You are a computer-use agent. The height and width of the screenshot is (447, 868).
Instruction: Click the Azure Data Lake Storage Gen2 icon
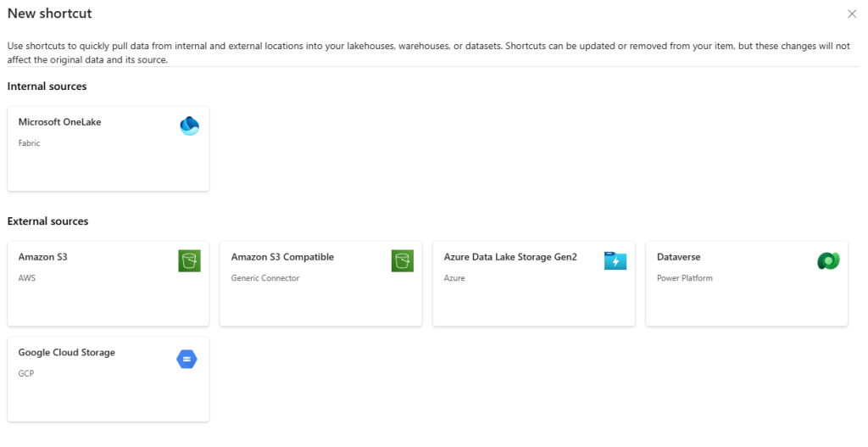[x=615, y=261]
